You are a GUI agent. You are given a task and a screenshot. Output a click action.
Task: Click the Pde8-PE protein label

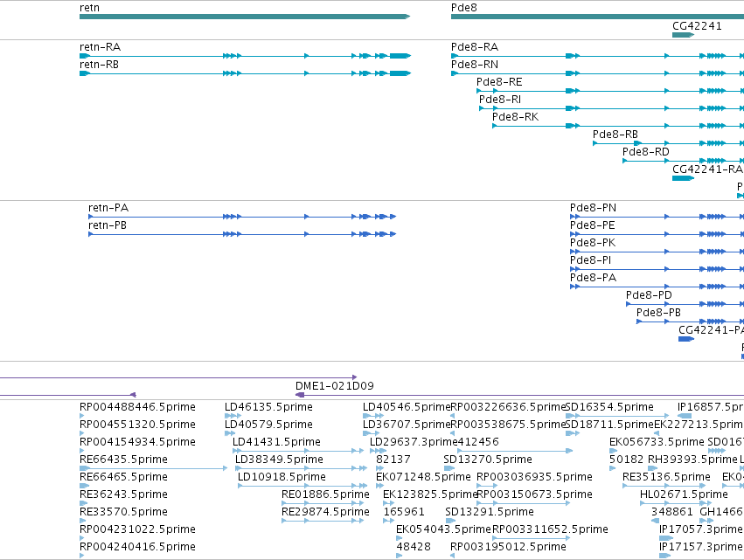[592, 225]
